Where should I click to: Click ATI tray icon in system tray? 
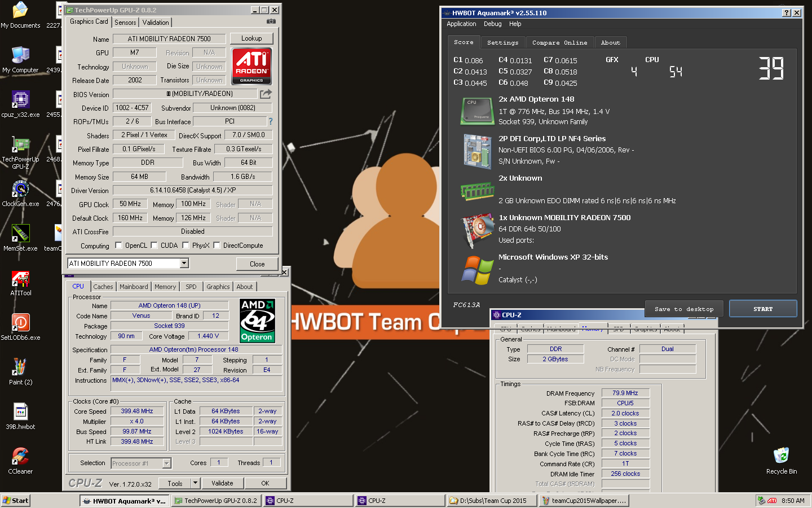[x=772, y=501]
